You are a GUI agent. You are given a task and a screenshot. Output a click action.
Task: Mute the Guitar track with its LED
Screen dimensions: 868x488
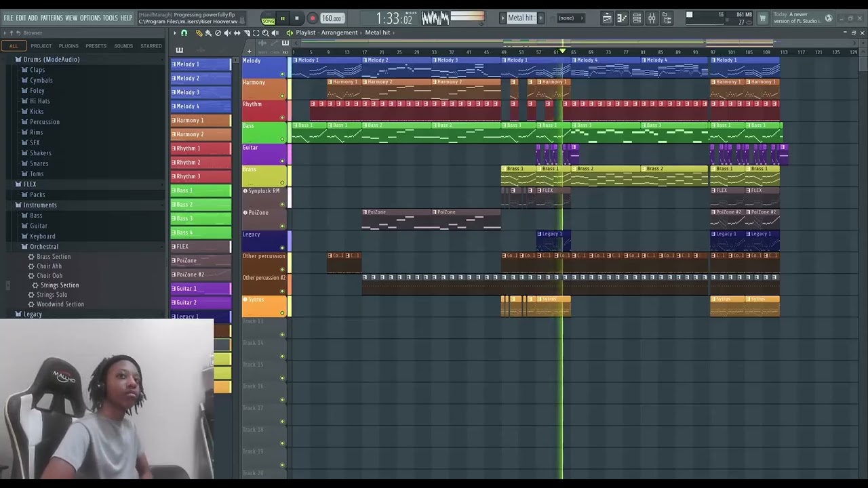click(x=282, y=161)
